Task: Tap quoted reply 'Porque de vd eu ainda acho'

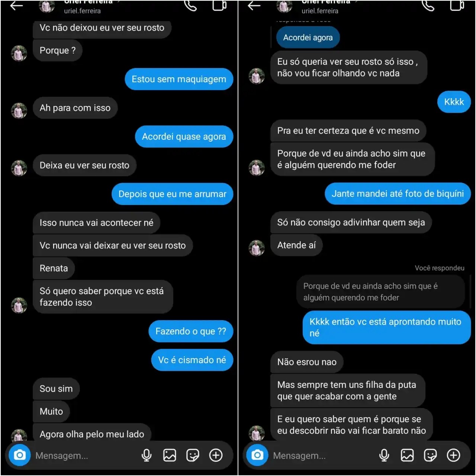Action: (x=380, y=292)
